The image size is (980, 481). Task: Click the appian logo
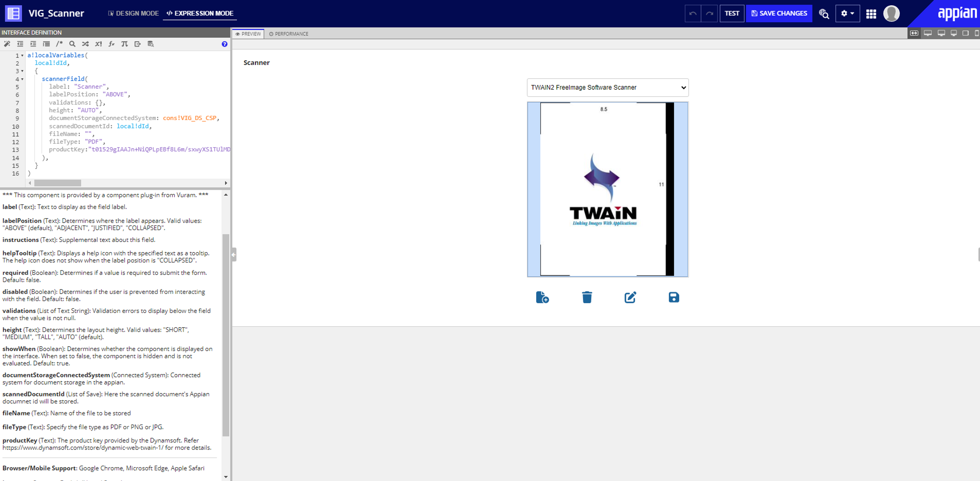(x=957, y=13)
